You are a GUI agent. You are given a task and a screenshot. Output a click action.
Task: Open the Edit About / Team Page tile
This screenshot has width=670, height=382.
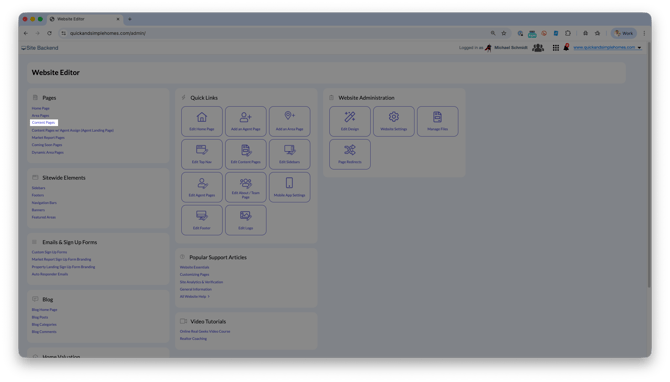click(246, 187)
